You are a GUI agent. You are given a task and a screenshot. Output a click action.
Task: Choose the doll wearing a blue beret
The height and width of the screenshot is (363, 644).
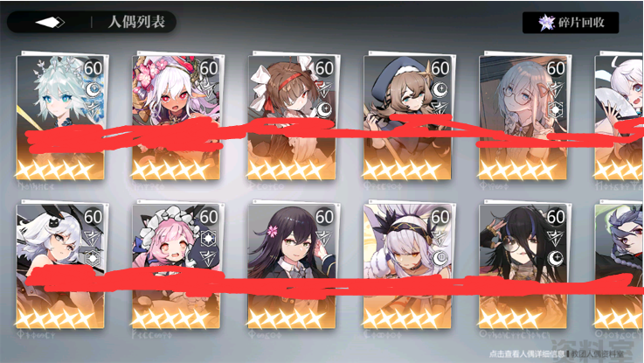(x=408, y=117)
